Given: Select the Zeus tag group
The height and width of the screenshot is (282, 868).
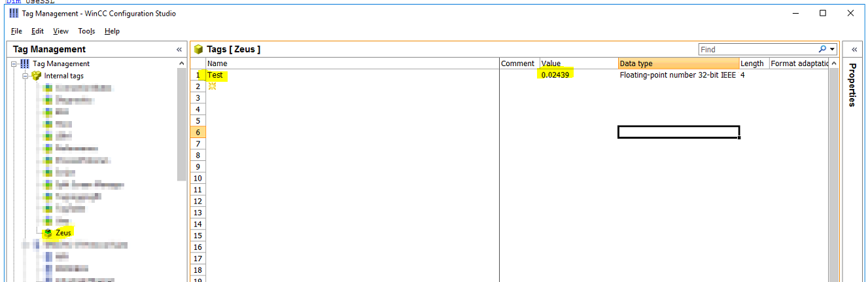Looking at the screenshot, I should click(x=63, y=233).
